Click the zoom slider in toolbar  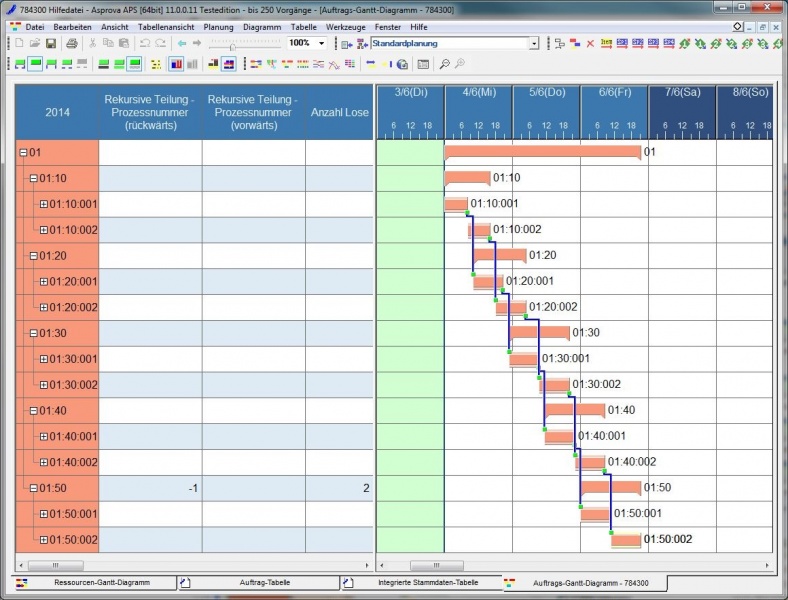(x=234, y=45)
